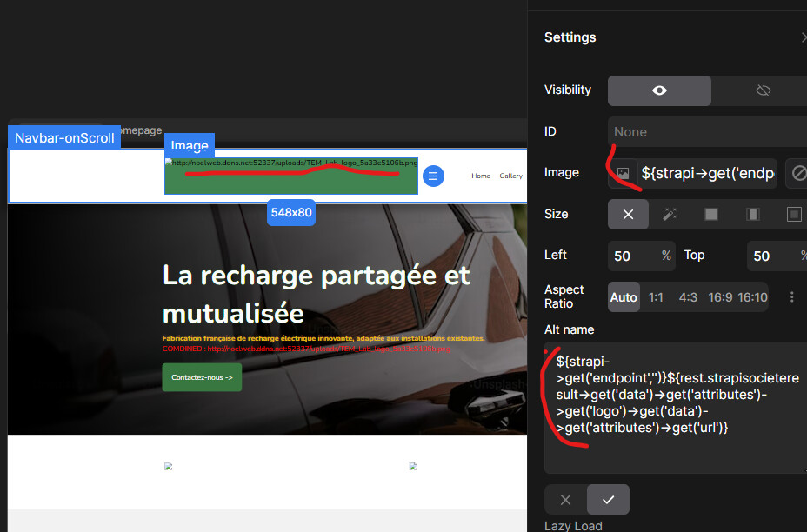The width and height of the screenshot is (807, 532).
Task: Select the Auto aspect ratio
Action: (624, 297)
